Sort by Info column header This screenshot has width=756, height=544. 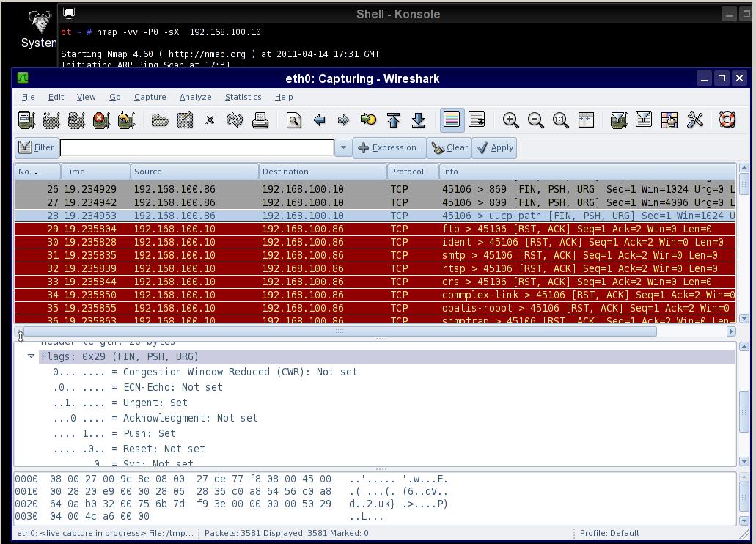pyautogui.click(x=587, y=172)
